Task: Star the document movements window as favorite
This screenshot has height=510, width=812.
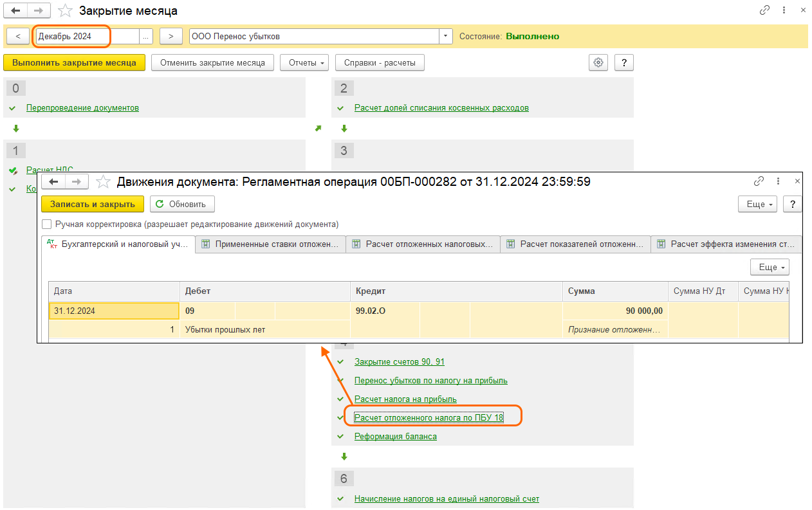Action: click(102, 182)
